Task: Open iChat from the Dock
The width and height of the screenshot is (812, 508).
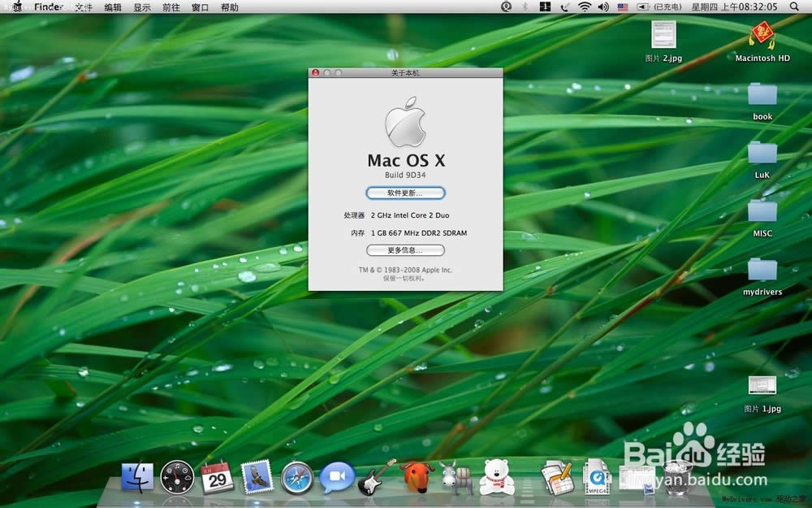Action: pyautogui.click(x=336, y=477)
